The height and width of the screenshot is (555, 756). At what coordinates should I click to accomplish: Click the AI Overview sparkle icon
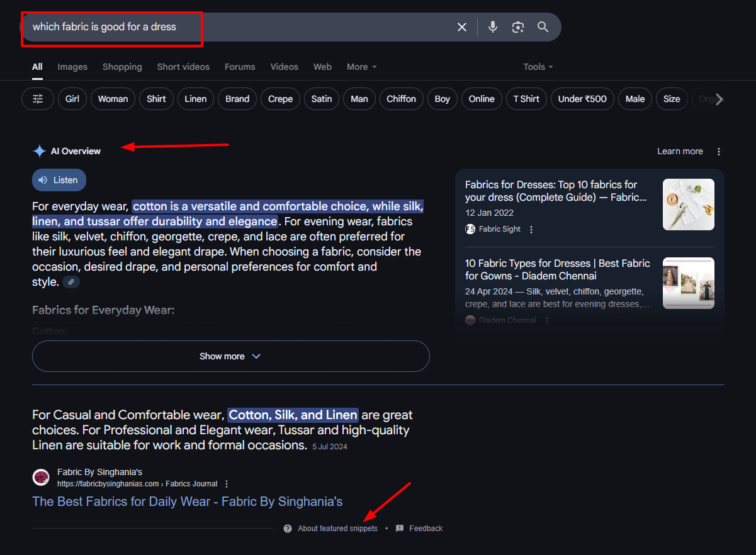click(40, 151)
